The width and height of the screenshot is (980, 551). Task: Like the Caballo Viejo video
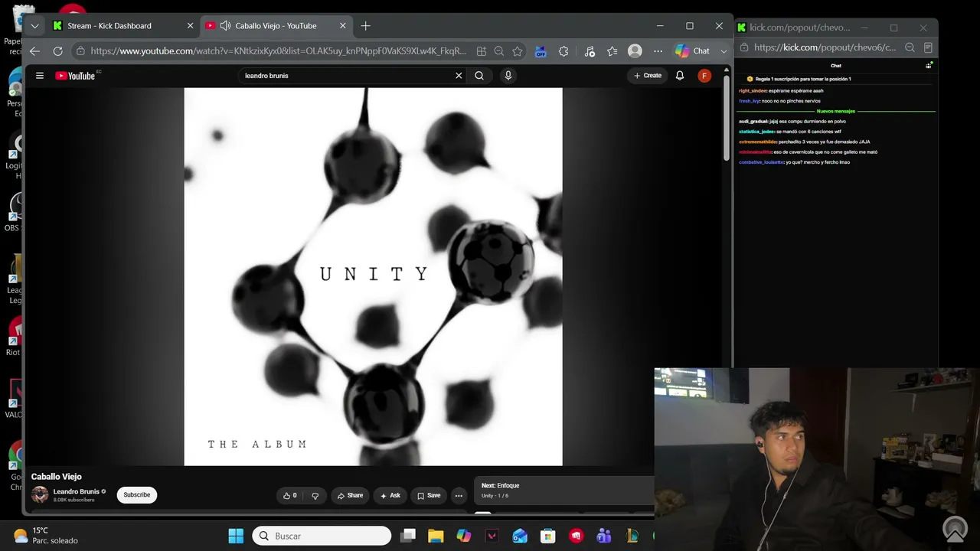click(x=290, y=496)
